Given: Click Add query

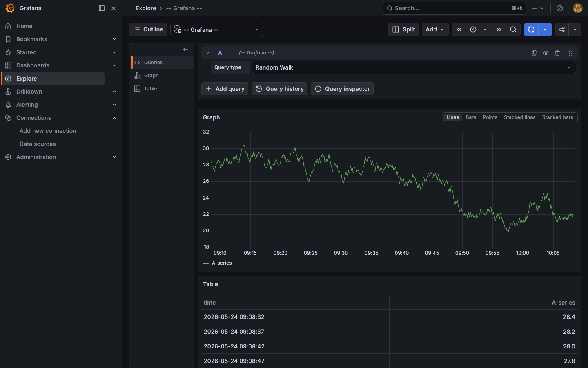Looking at the screenshot, I should tap(225, 89).
